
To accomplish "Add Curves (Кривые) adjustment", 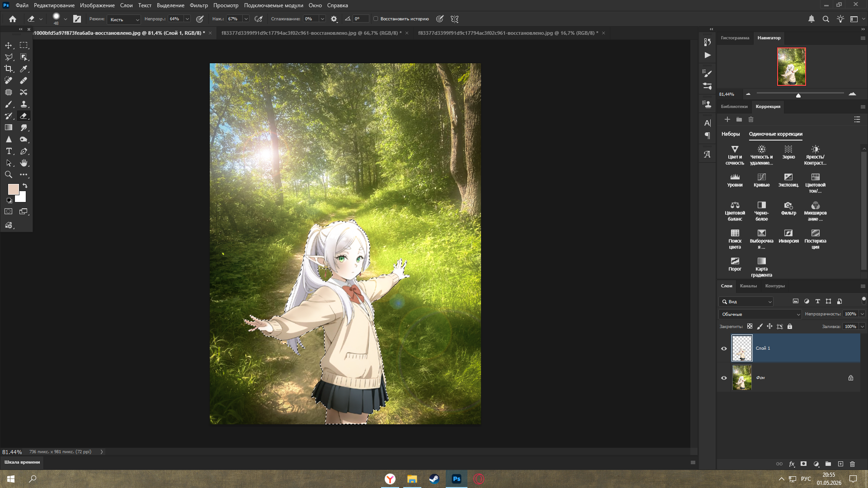I will [762, 180].
